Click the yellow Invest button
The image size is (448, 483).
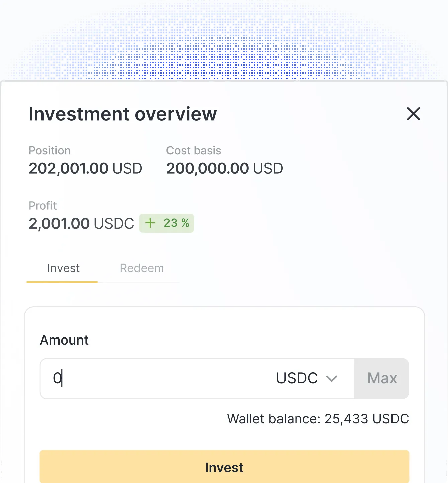click(x=224, y=467)
